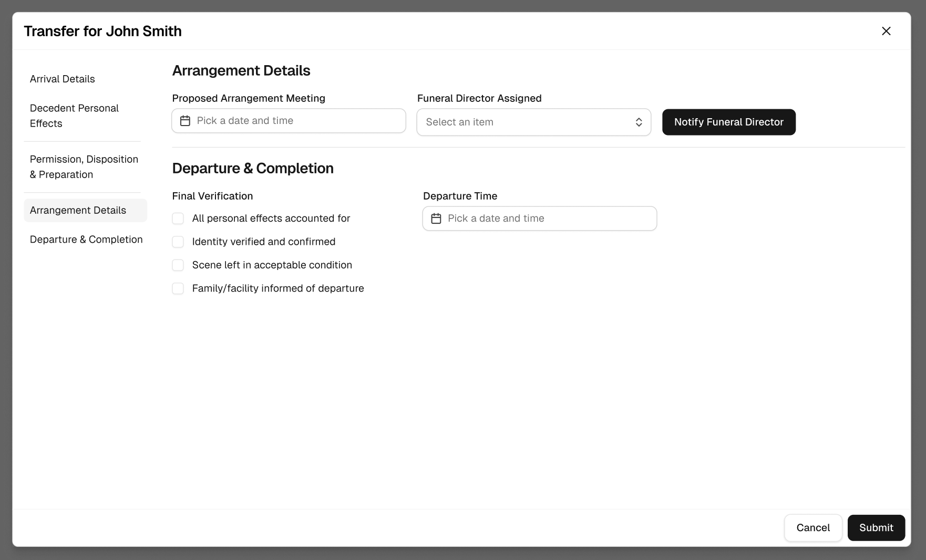Viewport: 926px width, 560px height.
Task: Click calendar icon in Proposed Arrangement Meeting field
Action: [x=185, y=121]
